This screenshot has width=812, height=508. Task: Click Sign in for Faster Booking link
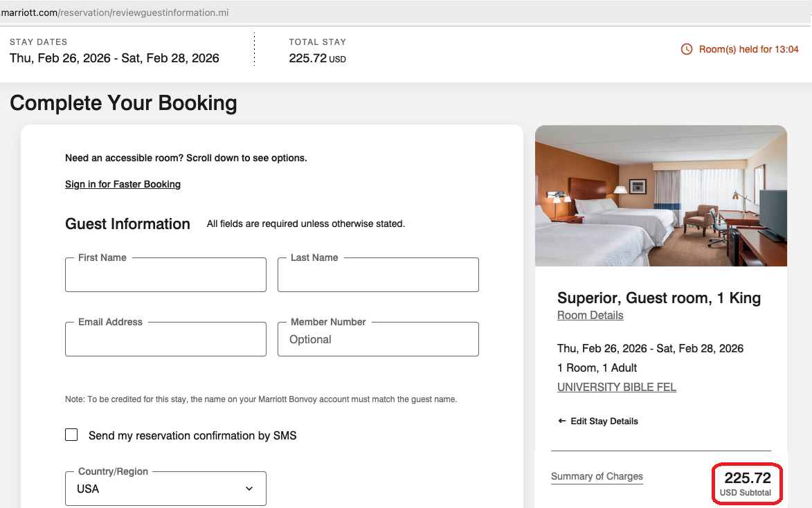click(x=123, y=184)
